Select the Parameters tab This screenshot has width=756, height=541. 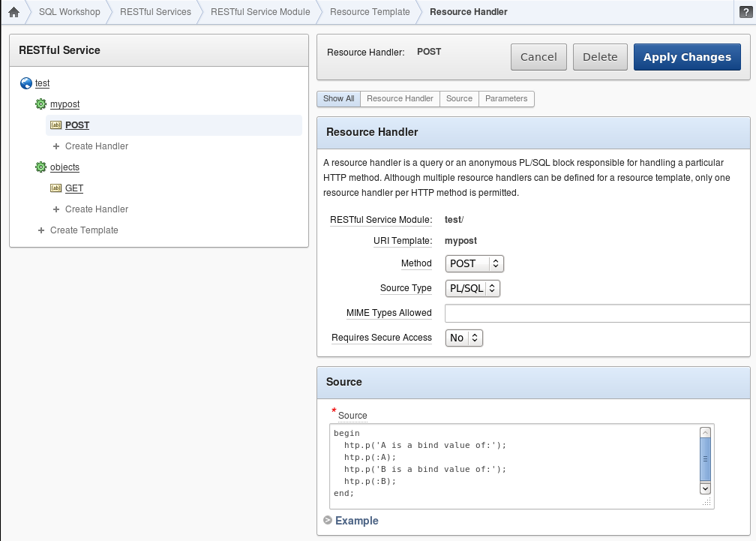(506, 99)
